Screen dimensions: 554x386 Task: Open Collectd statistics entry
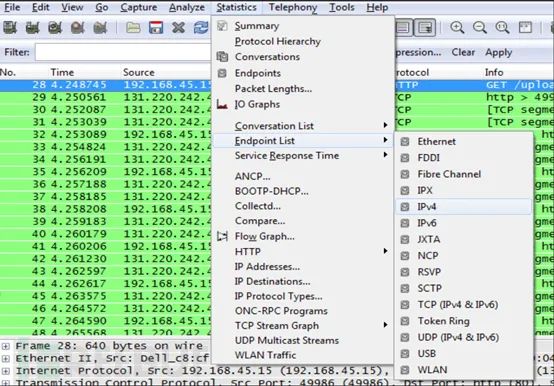pyautogui.click(x=258, y=206)
